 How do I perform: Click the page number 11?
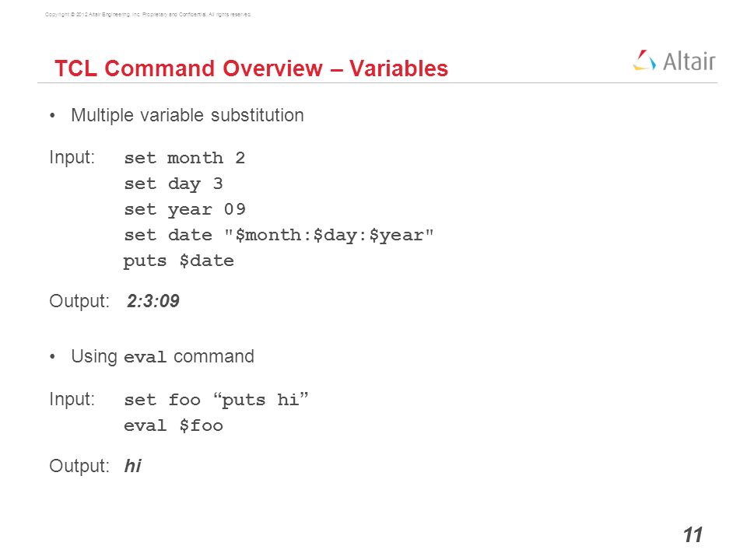click(x=693, y=535)
